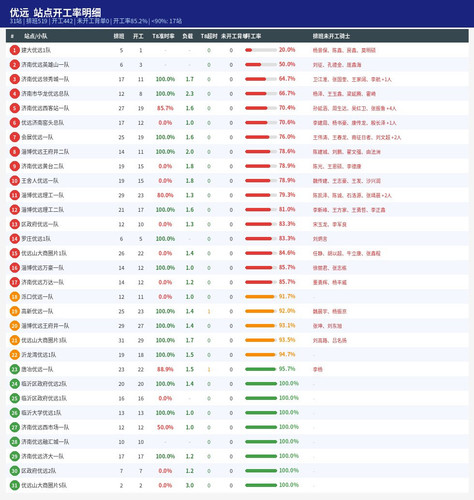Click team name 区政府优选2队 in row 30

click(39, 471)
